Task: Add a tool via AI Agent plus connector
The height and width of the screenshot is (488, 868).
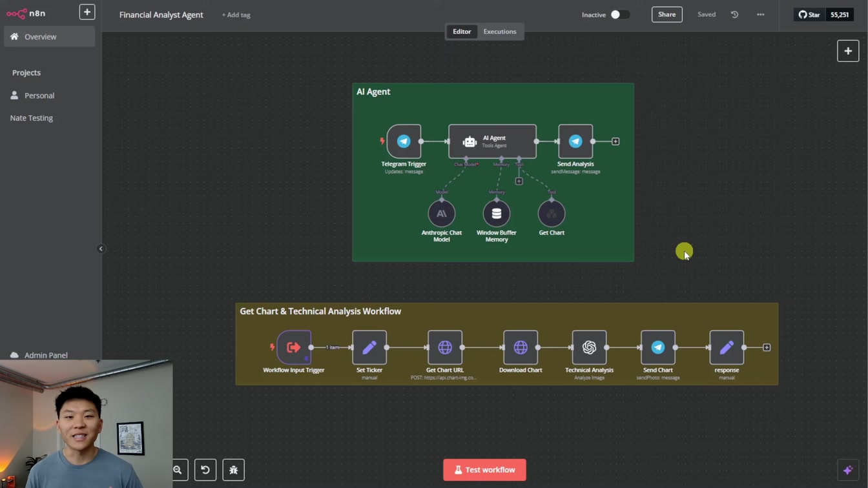Action: [x=519, y=181]
